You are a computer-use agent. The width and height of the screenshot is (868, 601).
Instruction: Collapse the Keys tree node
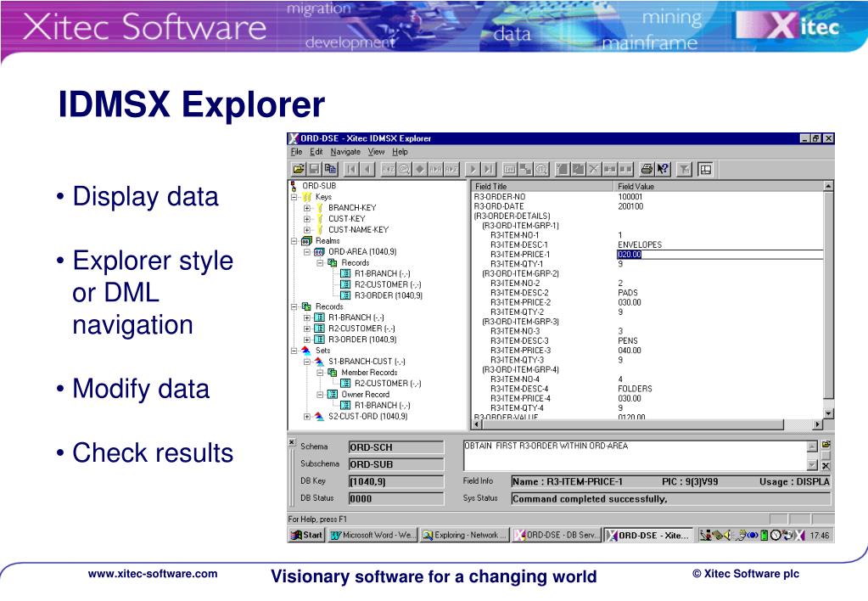click(x=294, y=197)
